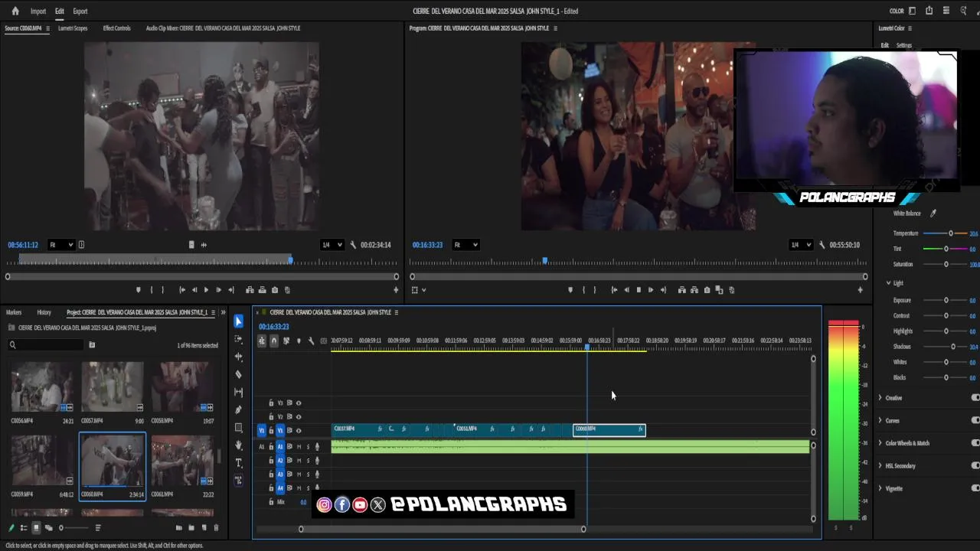The height and width of the screenshot is (551, 980).
Task: Play the Source monitor clip
Action: (206, 290)
